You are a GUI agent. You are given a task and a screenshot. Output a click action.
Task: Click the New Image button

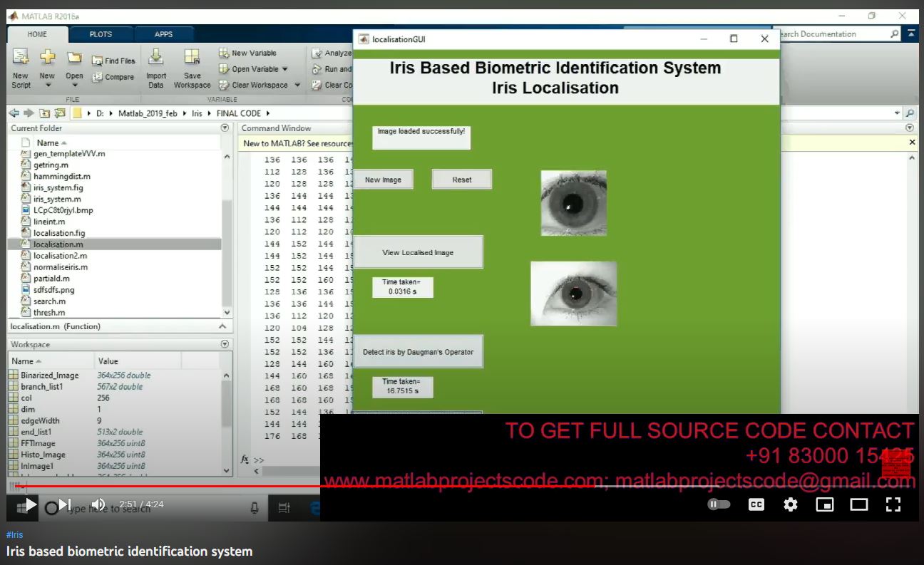click(x=383, y=180)
